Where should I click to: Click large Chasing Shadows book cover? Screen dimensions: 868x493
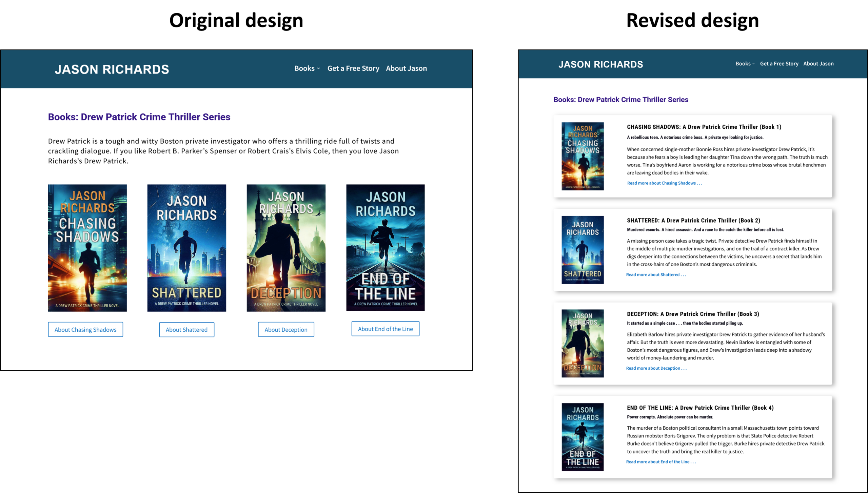pos(87,248)
